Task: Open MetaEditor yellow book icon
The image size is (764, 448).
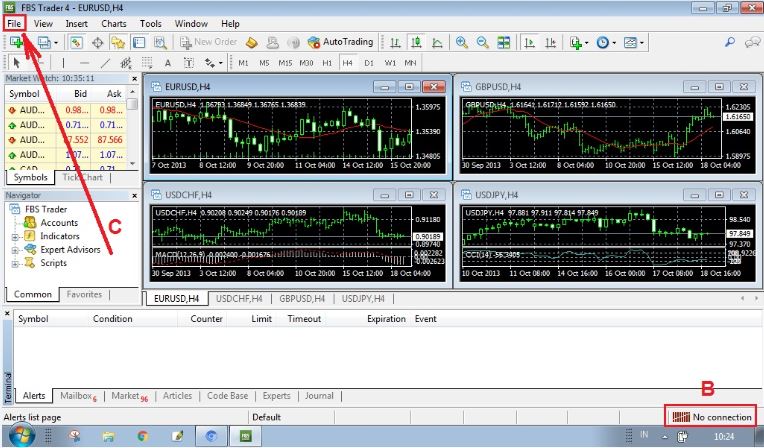Action: click(251, 42)
